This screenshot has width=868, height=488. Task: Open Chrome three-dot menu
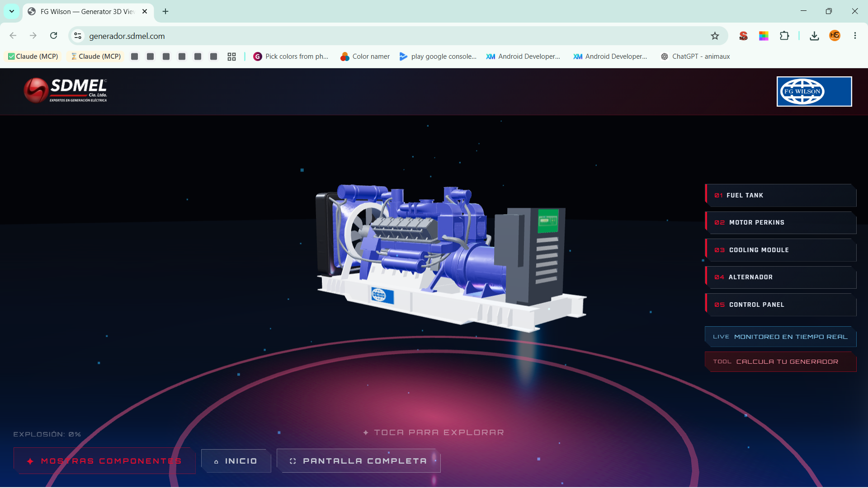(x=855, y=36)
